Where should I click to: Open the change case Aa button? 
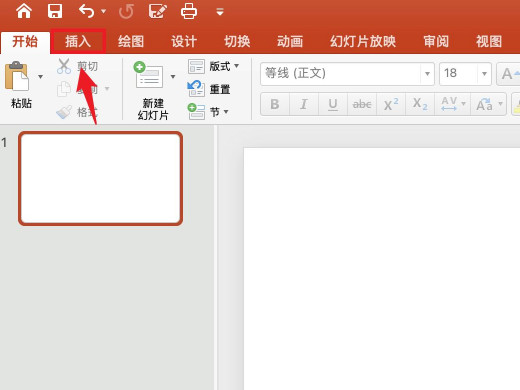[488, 104]
